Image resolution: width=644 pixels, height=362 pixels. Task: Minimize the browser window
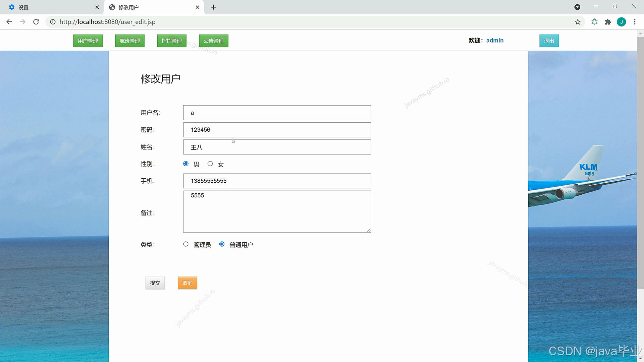coord(596,6)
